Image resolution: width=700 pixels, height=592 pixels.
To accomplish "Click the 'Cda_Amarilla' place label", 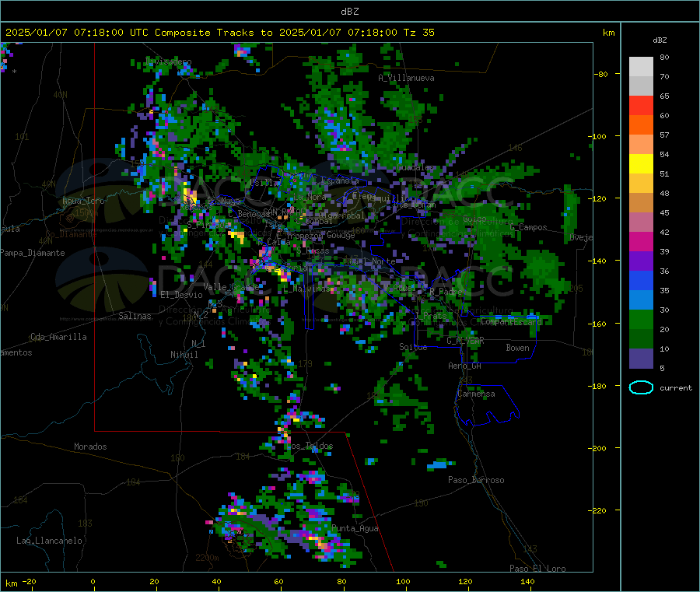I will click(58, 337).
